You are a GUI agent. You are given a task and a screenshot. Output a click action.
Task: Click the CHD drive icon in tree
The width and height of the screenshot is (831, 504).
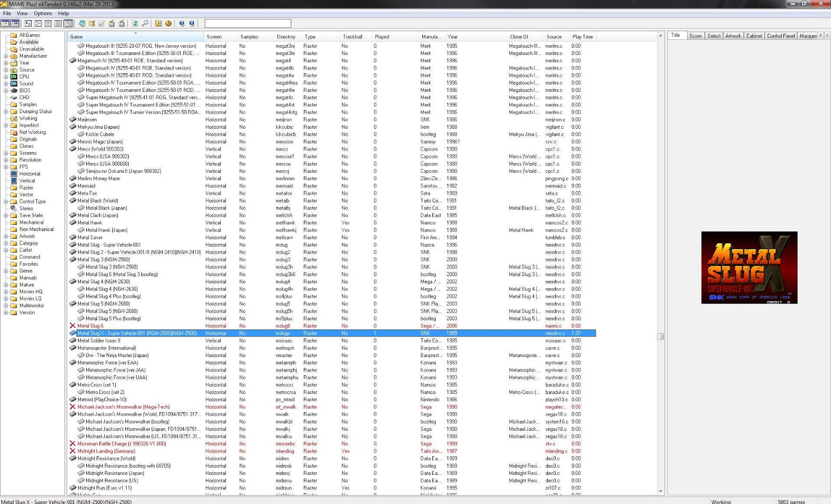coord(14,98)
